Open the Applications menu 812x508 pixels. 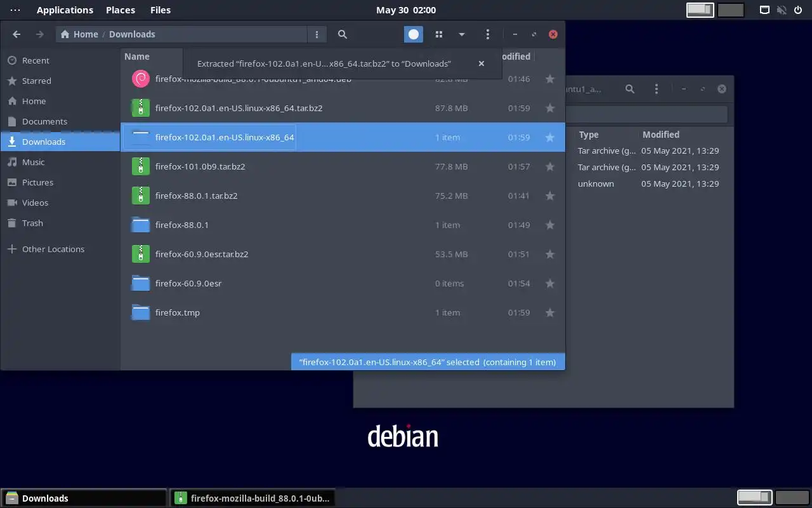(x=65, y=10)
